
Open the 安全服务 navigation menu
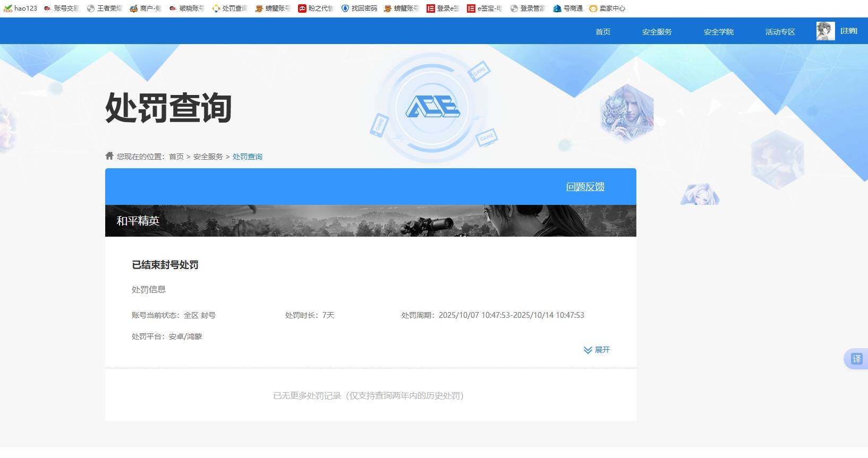pos(657,32)
